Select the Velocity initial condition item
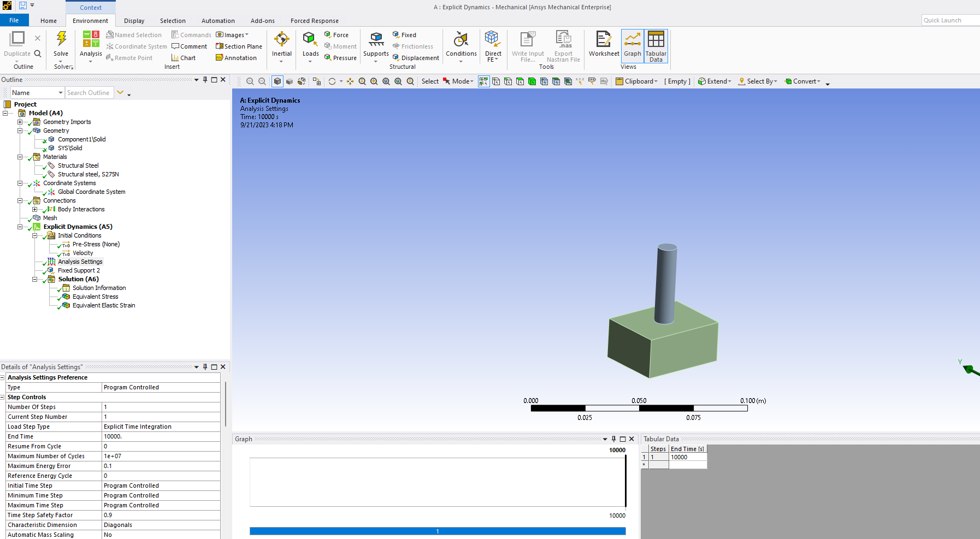This screenshot has width=980, height=539. [82, 253]
